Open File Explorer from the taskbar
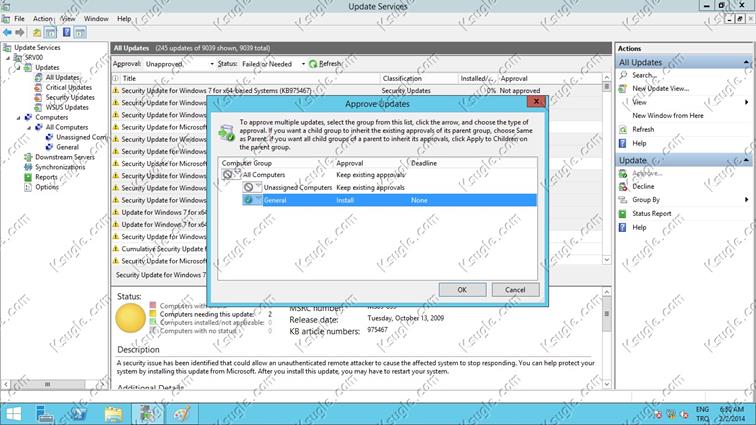 [x=113, y=414]
